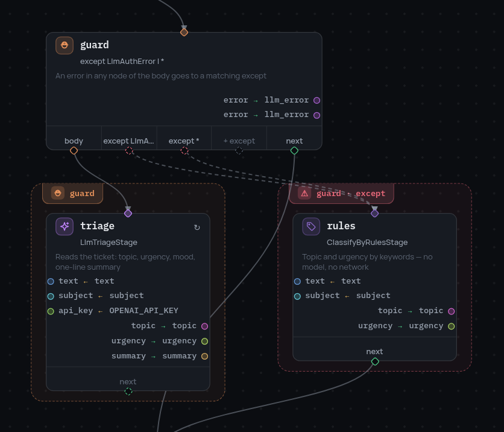The image size is (504, 432).
Task: Click the rules next footer label
Action: tap(374, 351)
